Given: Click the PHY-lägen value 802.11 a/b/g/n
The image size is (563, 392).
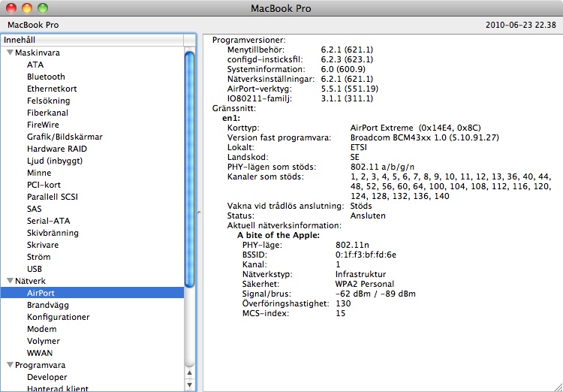Looking at the screenshot, I should tap(384, 167).
